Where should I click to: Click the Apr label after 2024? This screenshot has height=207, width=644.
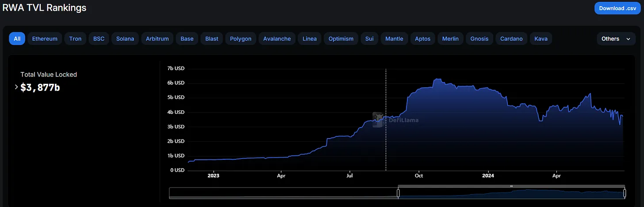(557, 176)
